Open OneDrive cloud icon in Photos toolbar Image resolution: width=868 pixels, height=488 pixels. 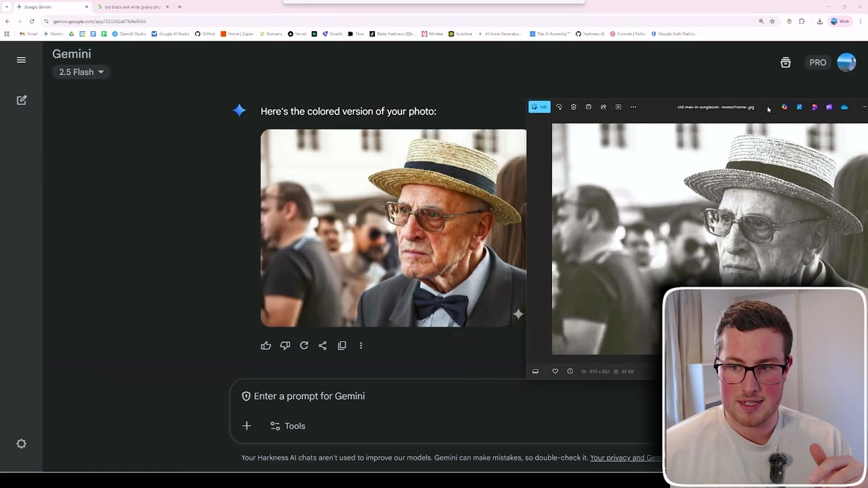click(x=844, y=107)
